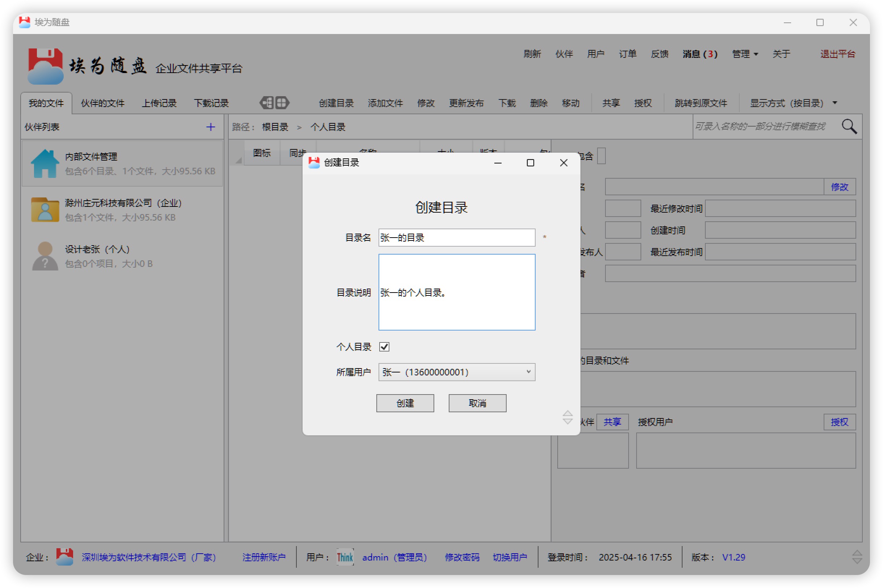Open the 所属用户 dropdown list

[456, 372]
